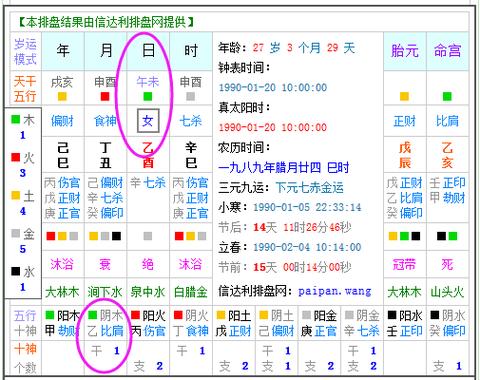Select the 丁丑 month pillar

(106, 155)
